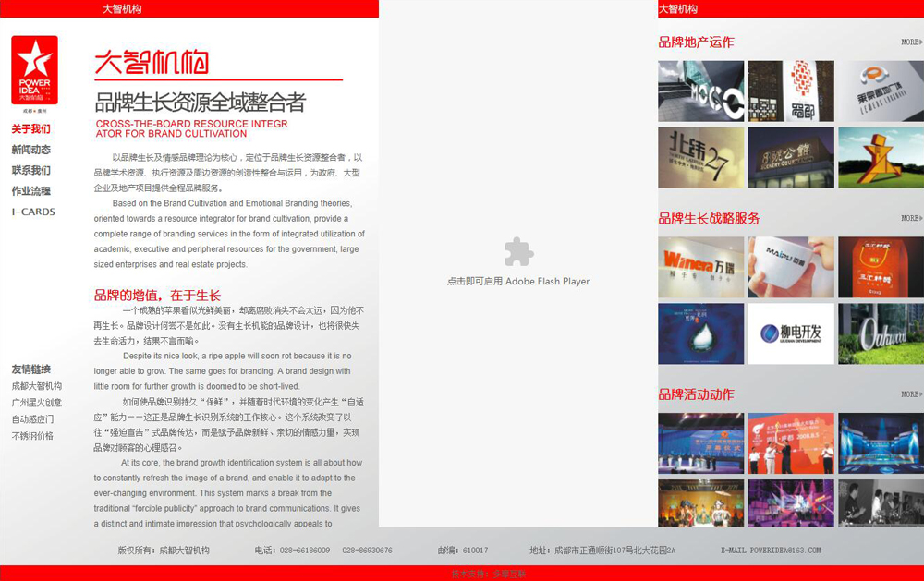Open 品牌生长战略服务 section heading
This screenshot has width=924, height=581.
click(709, 219)
